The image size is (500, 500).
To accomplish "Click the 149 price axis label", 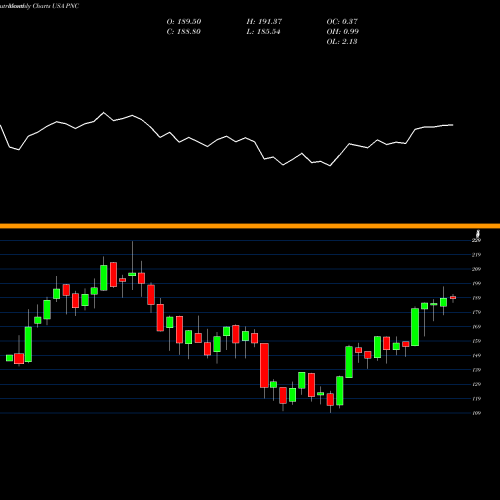I will 477,356.
